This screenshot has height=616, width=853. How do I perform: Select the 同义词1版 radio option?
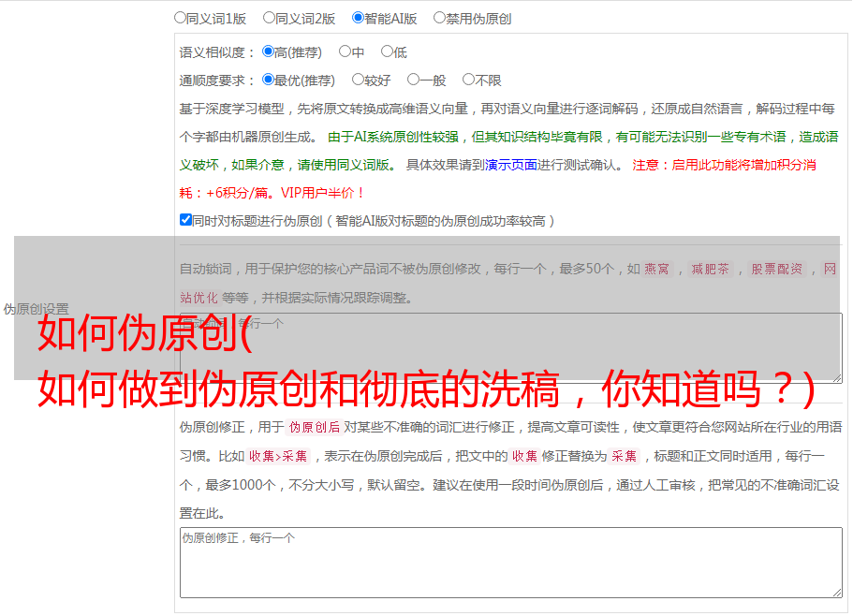tap(180, 18)
